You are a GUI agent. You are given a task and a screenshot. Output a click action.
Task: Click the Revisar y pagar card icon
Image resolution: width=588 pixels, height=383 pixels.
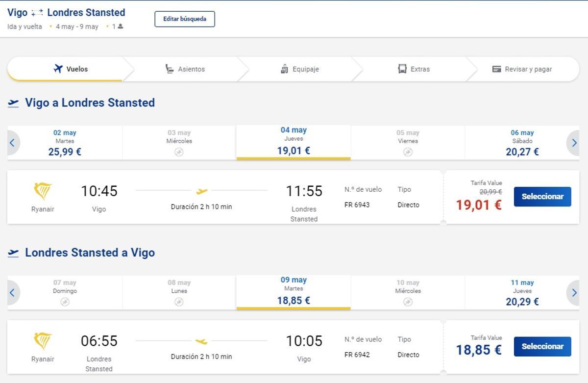coord(496,69)
